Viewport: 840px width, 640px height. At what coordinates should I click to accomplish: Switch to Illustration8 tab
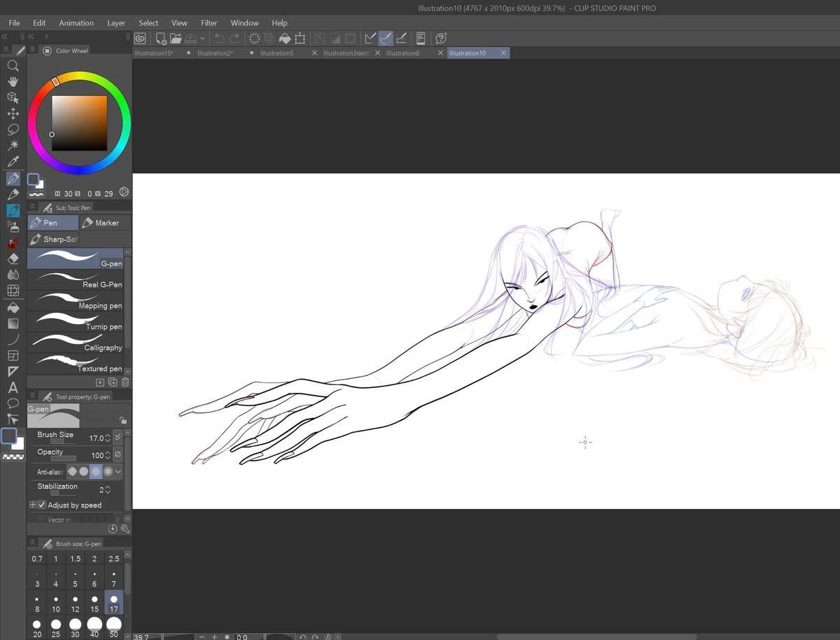414,53
